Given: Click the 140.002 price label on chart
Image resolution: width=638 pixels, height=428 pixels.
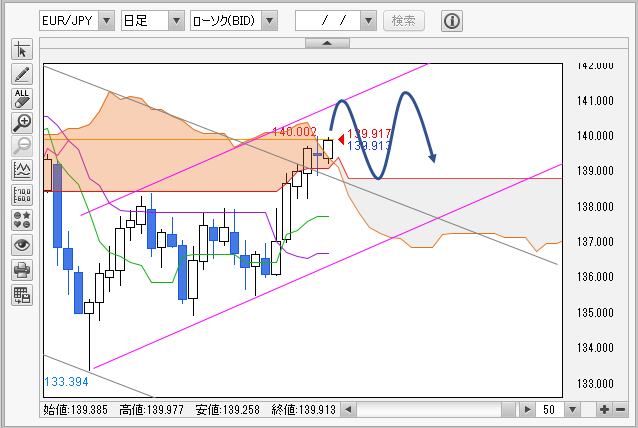Looking at the screenshot, I should click(x=294, y=131).
